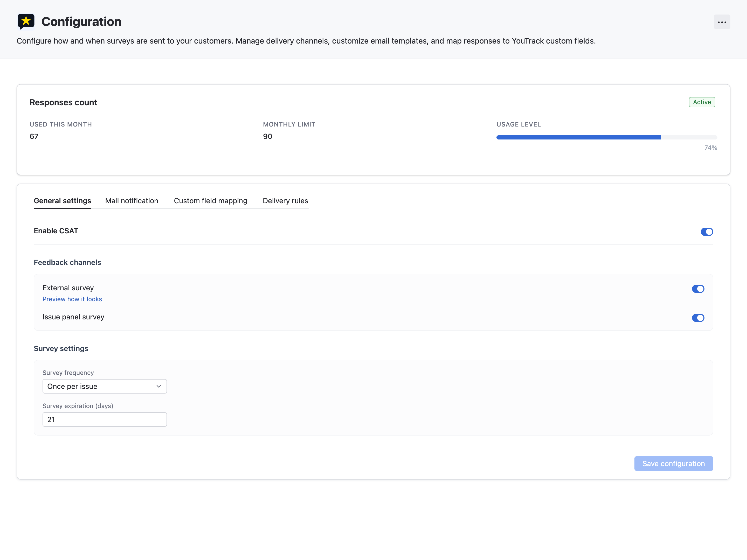
Task: Click the USED THIS MONTH label
Action: (61, 124)
